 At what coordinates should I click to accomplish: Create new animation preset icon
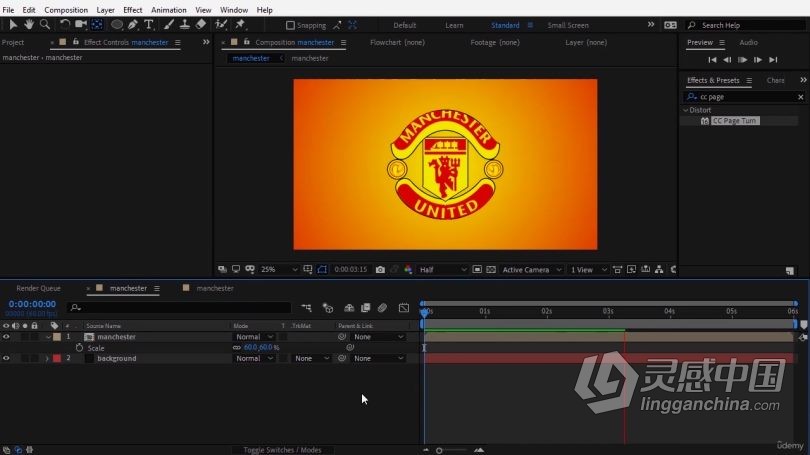pos(790,271)
